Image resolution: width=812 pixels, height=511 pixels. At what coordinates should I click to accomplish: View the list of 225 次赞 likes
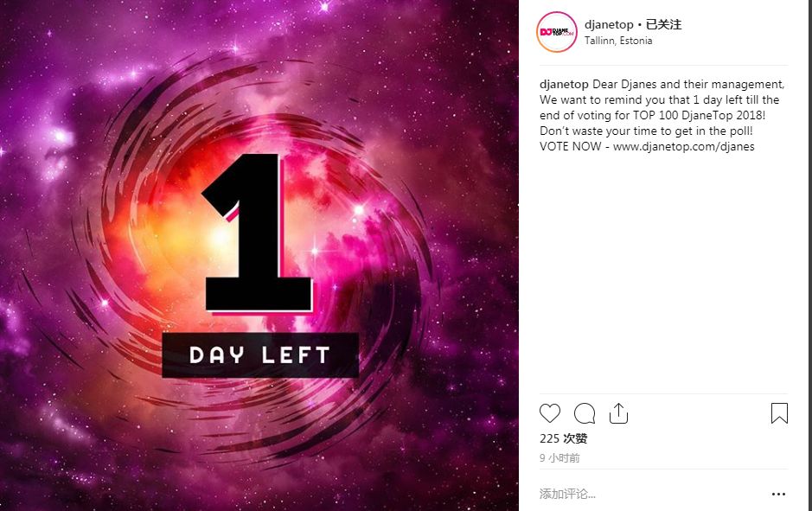click(x=563, y=438)
